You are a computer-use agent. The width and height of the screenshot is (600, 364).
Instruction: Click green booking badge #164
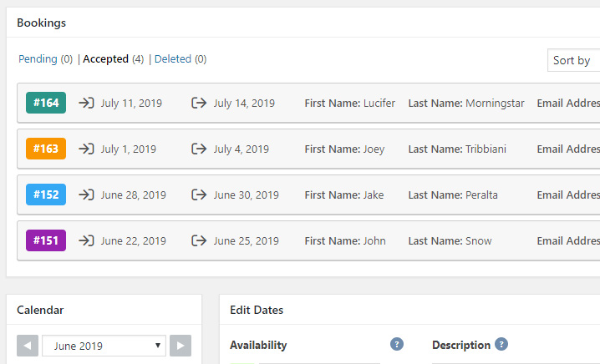coord(46,104)
